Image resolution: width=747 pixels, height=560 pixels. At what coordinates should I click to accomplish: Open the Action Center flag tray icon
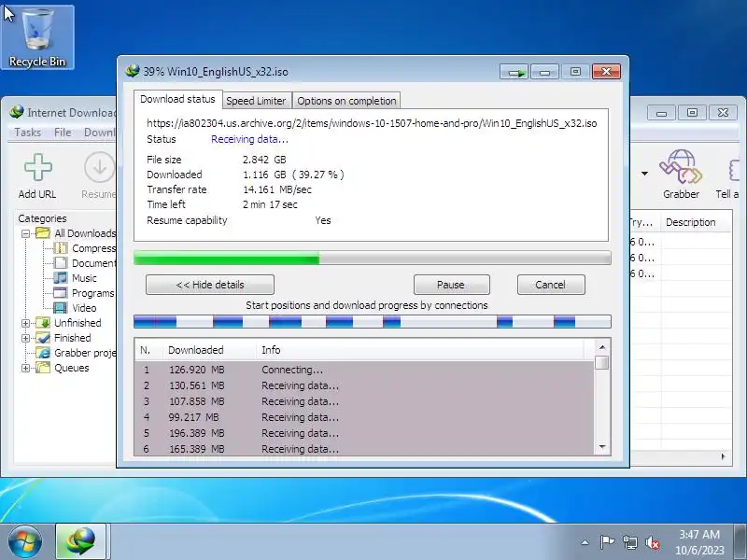607,542
